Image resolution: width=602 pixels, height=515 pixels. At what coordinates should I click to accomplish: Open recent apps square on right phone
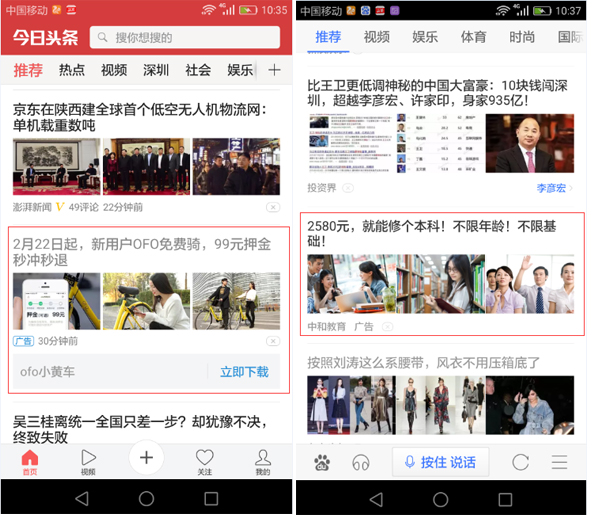(x=505, y=499)
